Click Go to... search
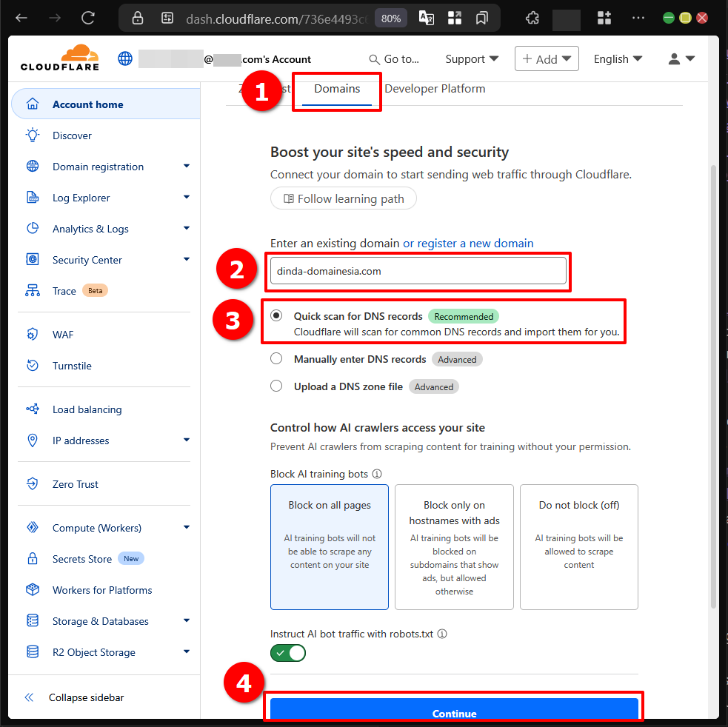Viewport: 728px width, 727px height. [394, 59]
